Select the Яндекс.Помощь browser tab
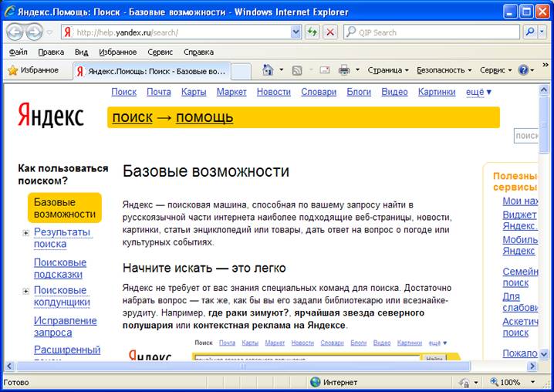The width and height of the screenshot is (554, 392). click(152, 72)
